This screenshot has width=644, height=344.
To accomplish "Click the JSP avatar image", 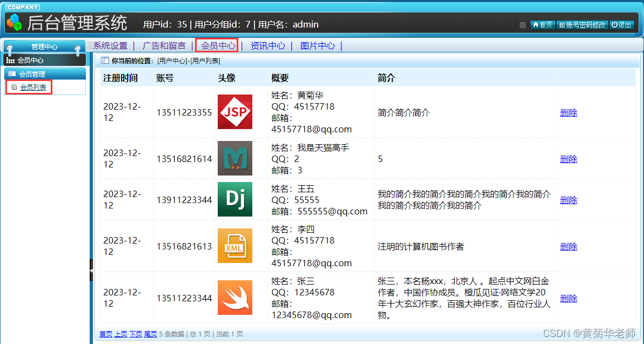I will point(235,112).
